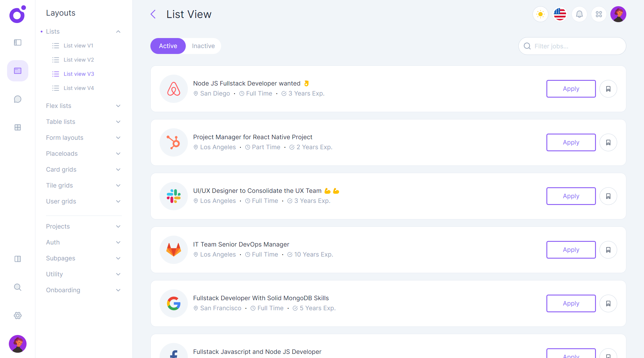The height and width of the screenshot is (358, 644).
Task: Apply to the Project Manager React Native job
Action: point(571,142)
